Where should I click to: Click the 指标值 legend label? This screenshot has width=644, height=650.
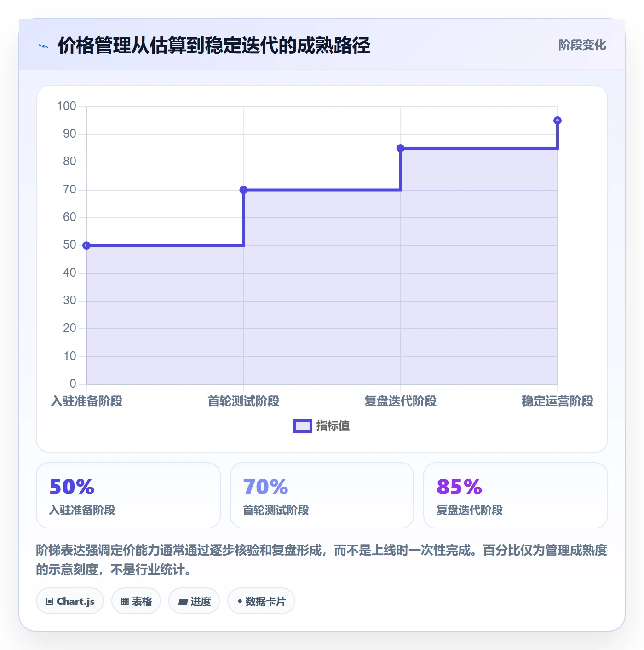(x=333, y=426)
